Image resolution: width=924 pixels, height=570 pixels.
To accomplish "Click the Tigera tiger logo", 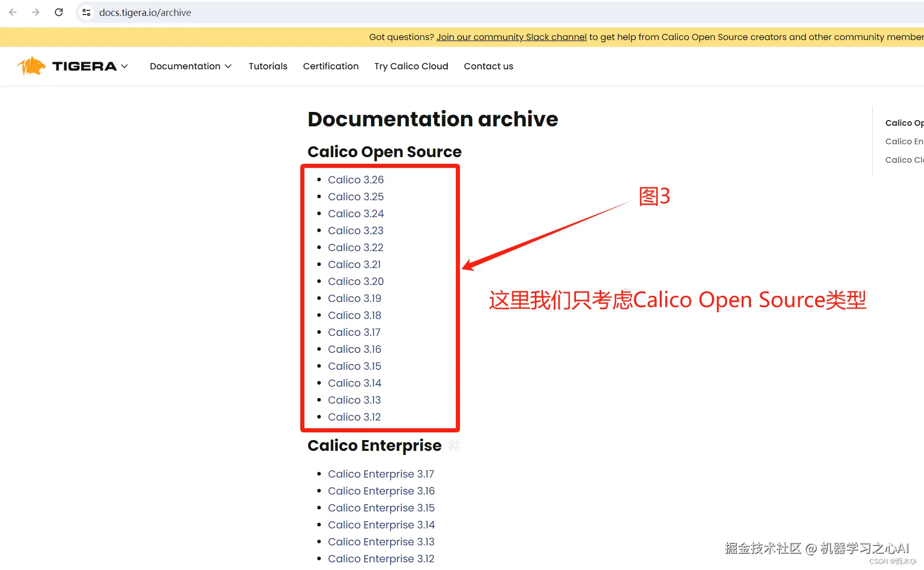I will 31,66.
